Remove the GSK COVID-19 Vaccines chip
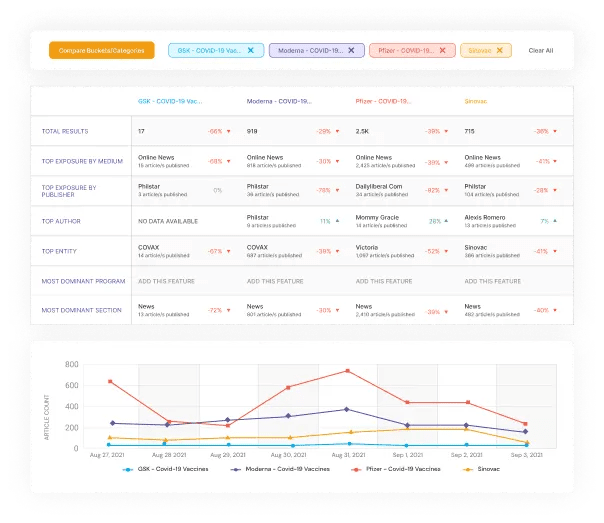 [250, 50]
